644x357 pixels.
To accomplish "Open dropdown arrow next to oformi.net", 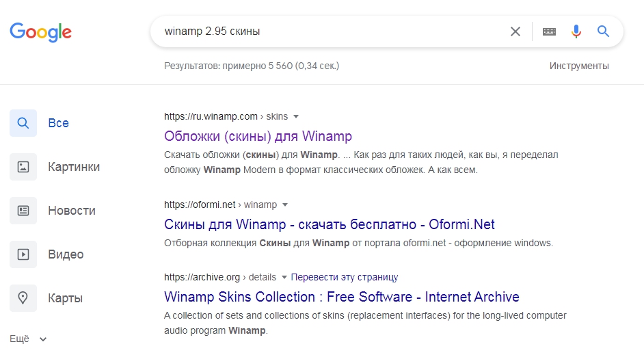I will point(285,205).
